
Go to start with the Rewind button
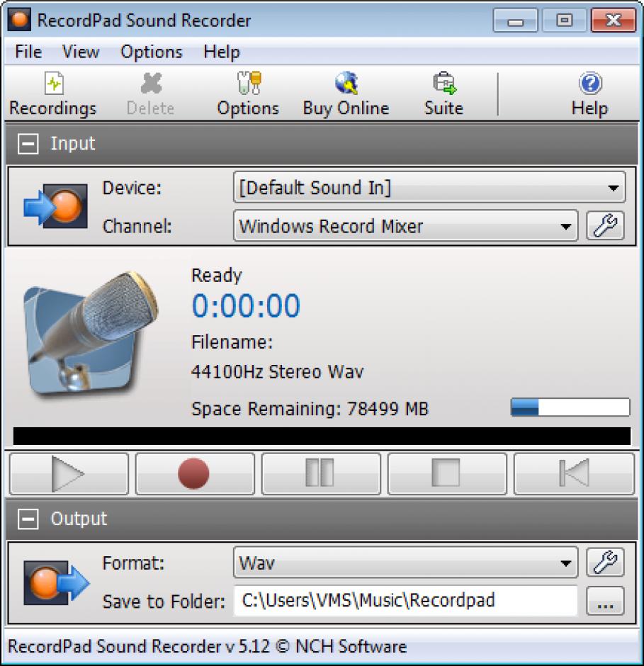tap(574, 473)
